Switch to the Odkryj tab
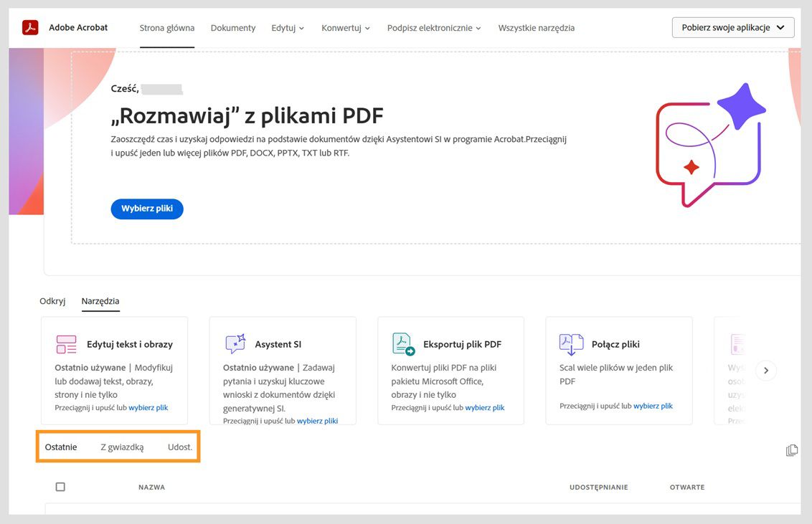The image size is (812, 524). pos(52,301)
